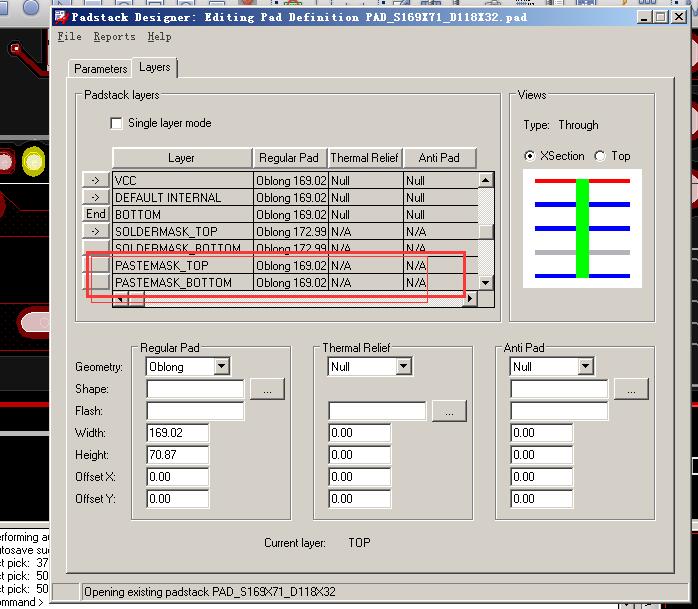Click Anti Pad Offset Y field

[x=541, y=499]
